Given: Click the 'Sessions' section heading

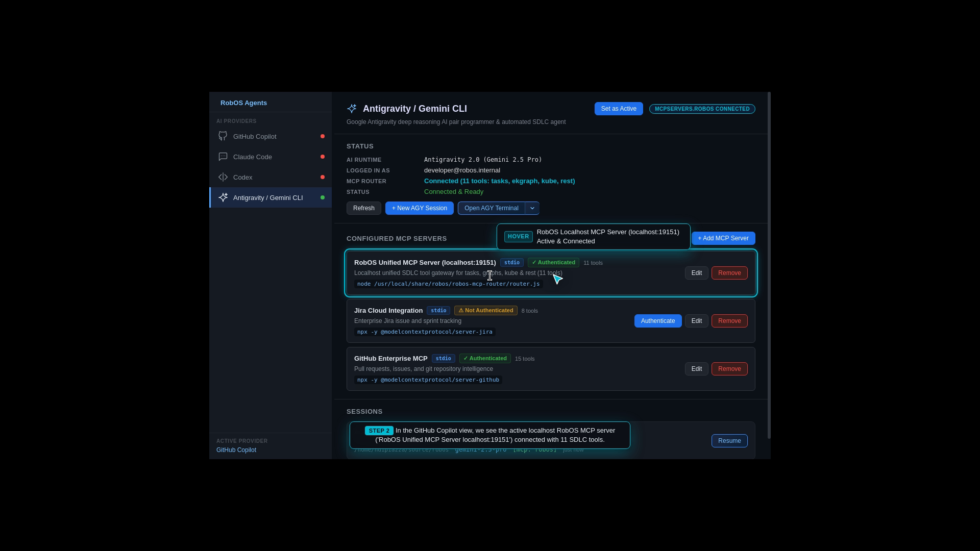Looking at the screenshot, I should [364, 412].
